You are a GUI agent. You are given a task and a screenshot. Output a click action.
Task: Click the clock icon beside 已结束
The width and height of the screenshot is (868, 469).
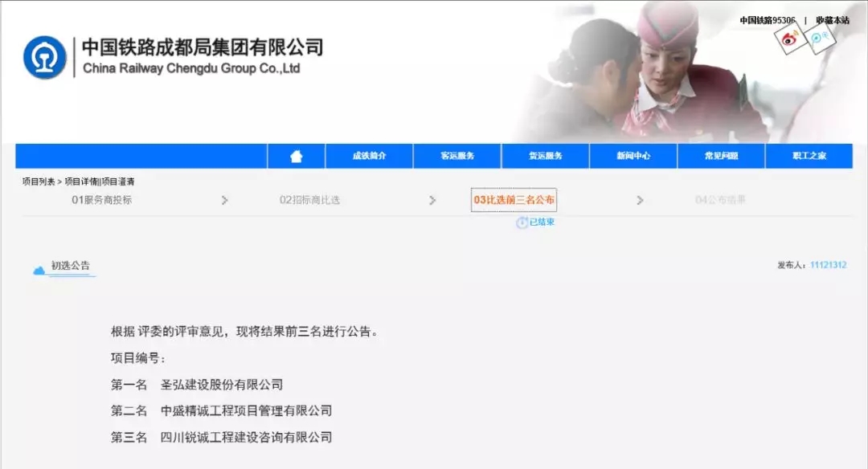522,222
